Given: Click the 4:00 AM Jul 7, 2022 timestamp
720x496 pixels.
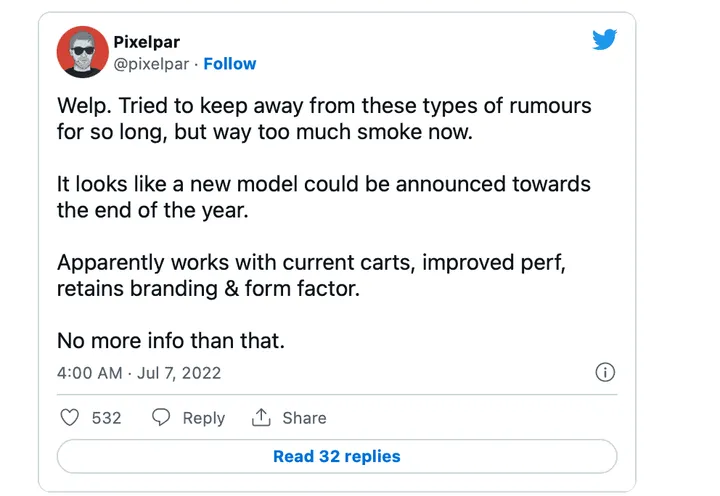Looking at the screenshot, I should 139,373.
